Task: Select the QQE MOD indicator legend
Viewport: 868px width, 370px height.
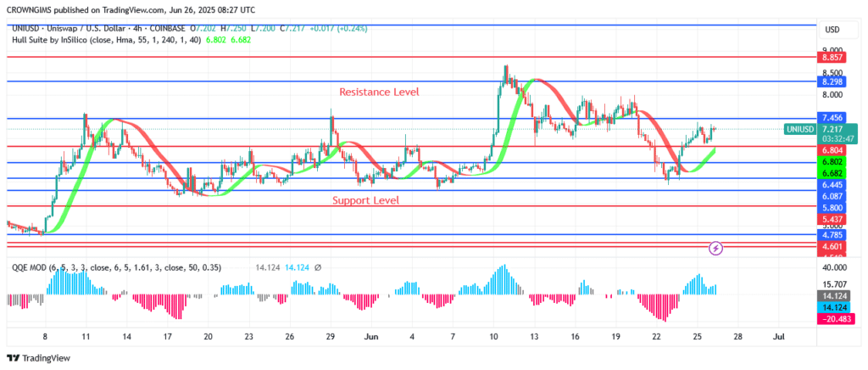Action: point(114,267)
